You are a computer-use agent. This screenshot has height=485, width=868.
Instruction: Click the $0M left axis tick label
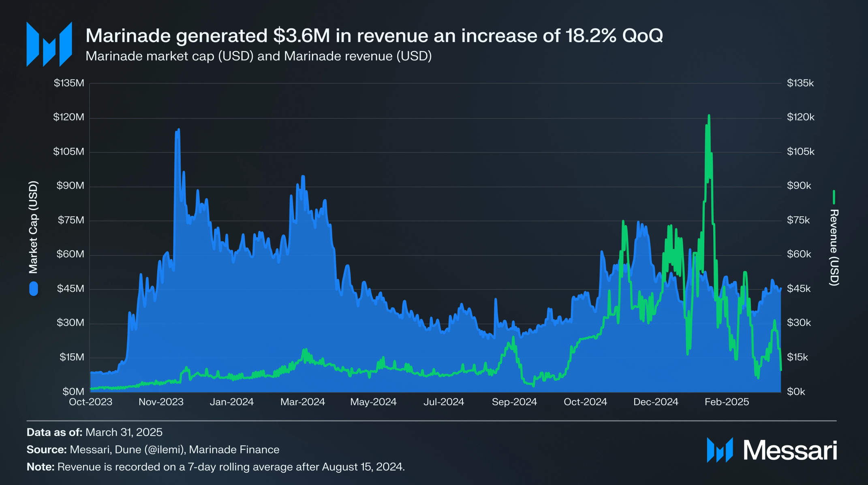[x=73, y=391]
